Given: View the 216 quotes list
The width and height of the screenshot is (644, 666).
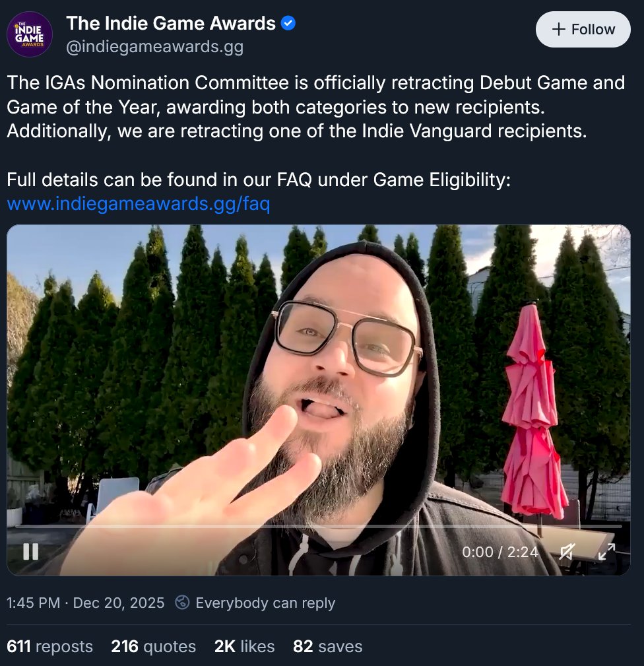Looking at the screenshot, I should 153,646.
